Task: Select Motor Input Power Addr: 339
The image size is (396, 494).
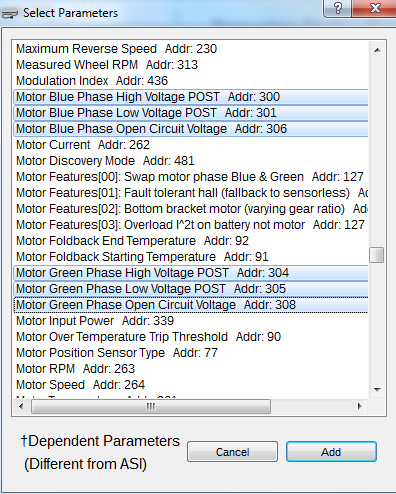Action: [191, 321]
